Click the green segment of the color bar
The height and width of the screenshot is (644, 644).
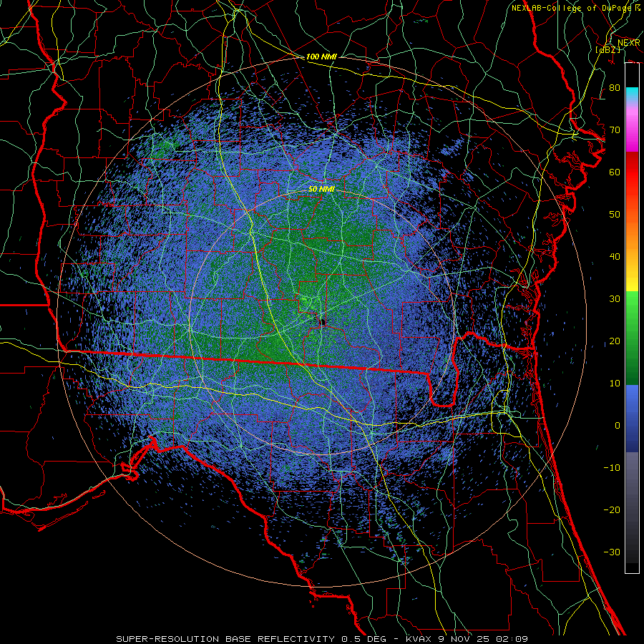click(632, 338)
